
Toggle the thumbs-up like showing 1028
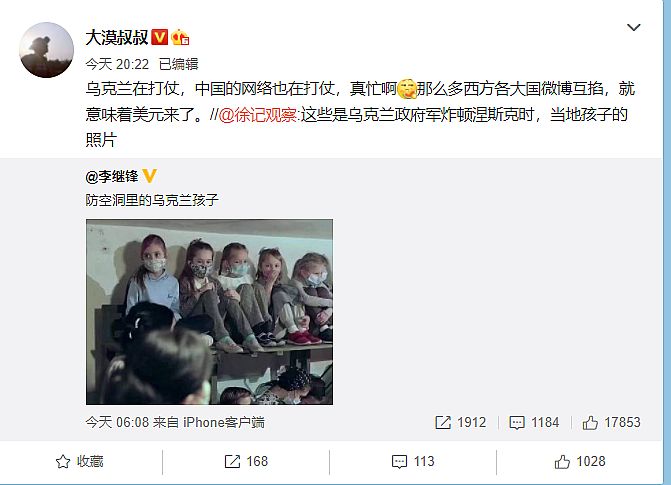[580, 461]
